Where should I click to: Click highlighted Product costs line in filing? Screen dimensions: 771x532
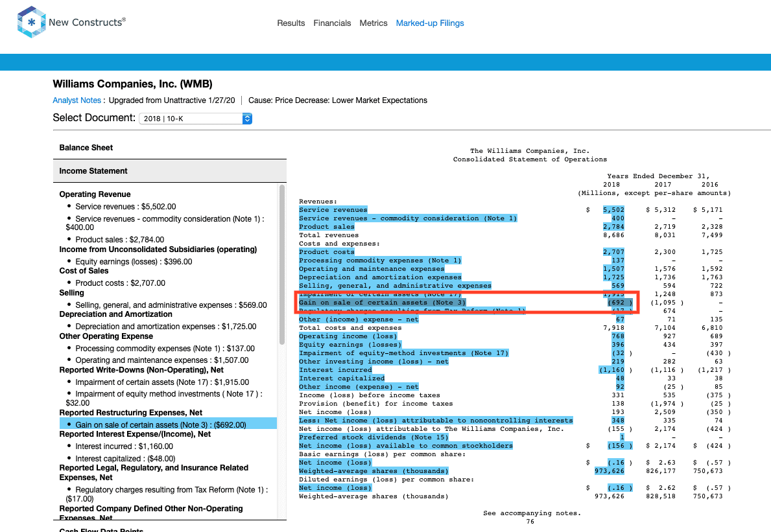[x=327, y=252]
